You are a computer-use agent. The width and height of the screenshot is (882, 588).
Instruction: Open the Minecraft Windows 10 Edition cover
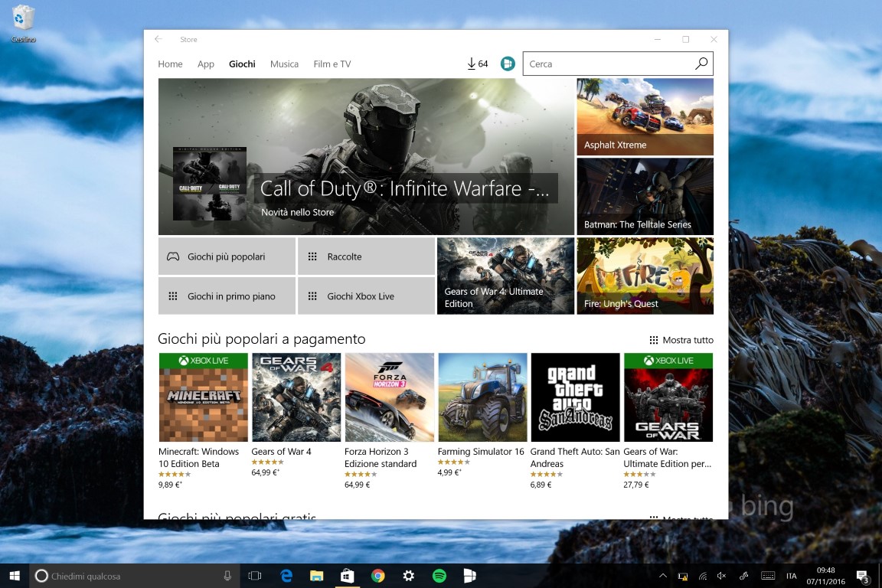click(204, 397)
